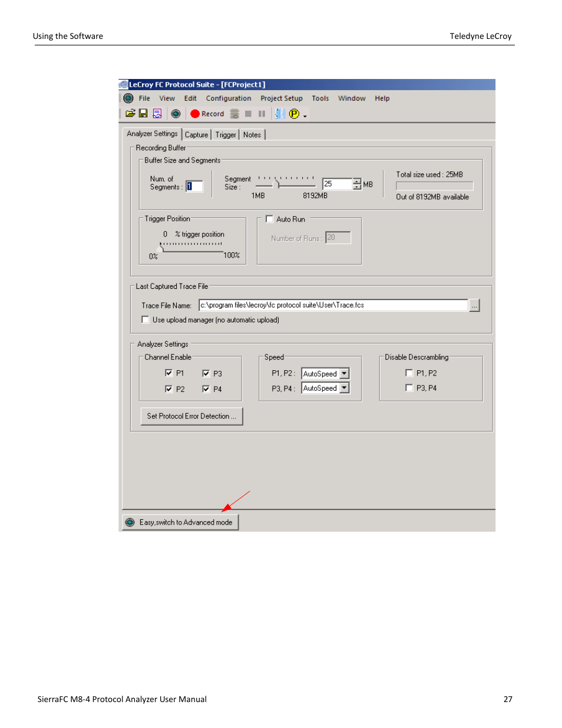Screen dimensions: 562x728
Task: Click the Stop recording square icon
Action: pyautogui.click(x=248, y=114)
